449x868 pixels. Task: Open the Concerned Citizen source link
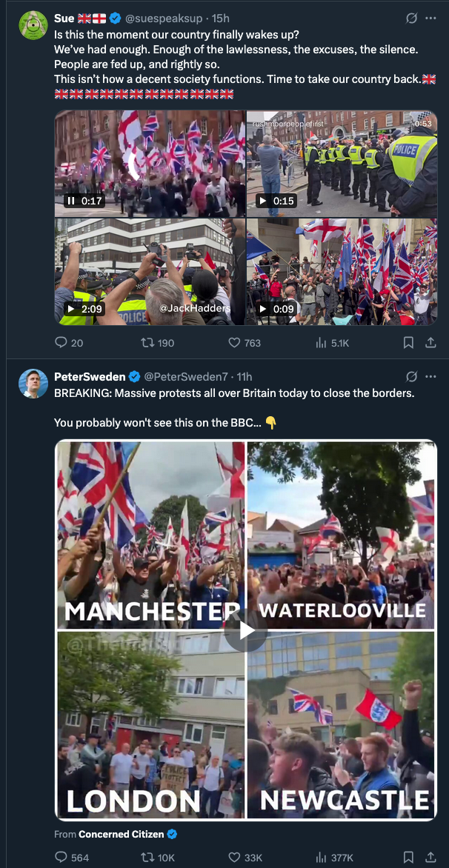(x=121, y=834)
